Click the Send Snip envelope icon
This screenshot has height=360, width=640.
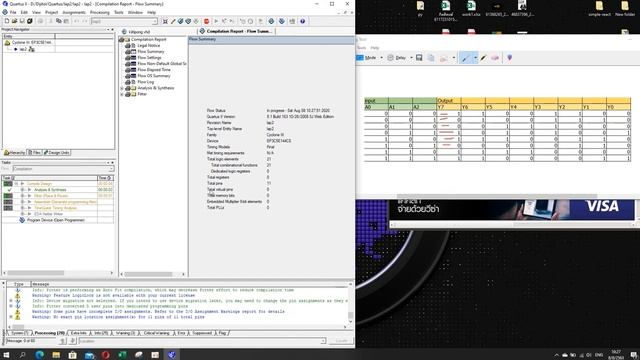(444, 58)
